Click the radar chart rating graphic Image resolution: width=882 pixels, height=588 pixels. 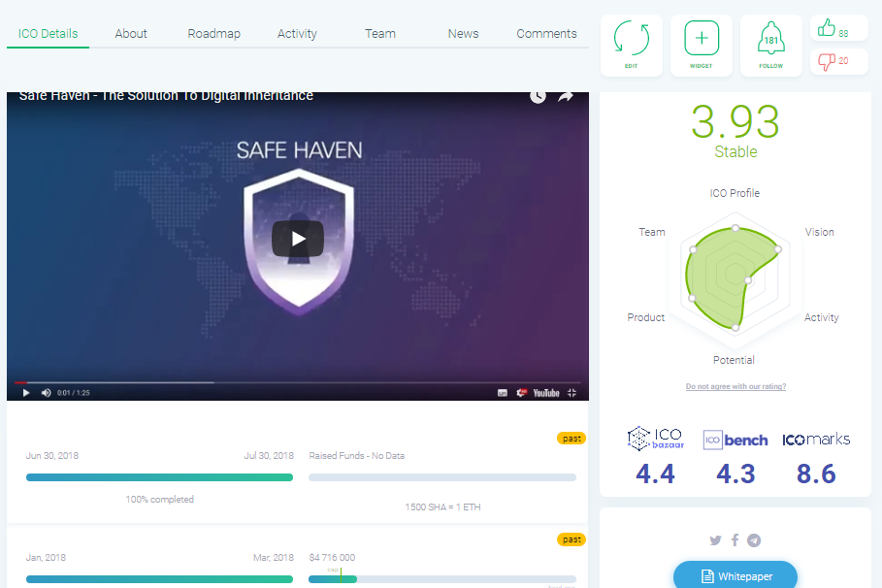point(735,276)
